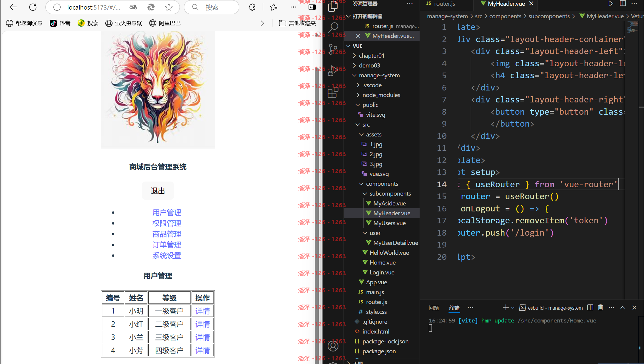The height and width of the screenshot is (364, 644).
Task: Open VS Code Explorer activity icon
Action: click(333, 7)
